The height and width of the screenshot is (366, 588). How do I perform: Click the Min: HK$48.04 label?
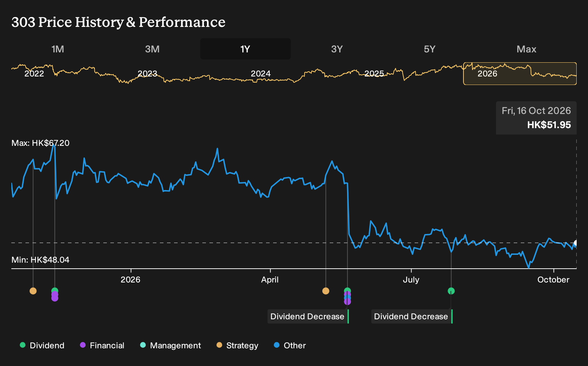[40, 260]
